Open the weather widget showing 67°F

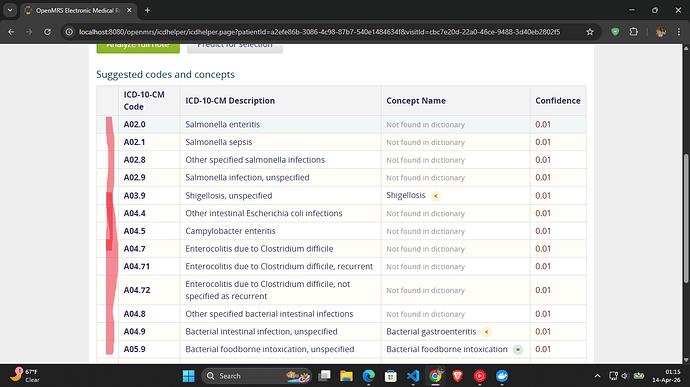coord(26,376)
